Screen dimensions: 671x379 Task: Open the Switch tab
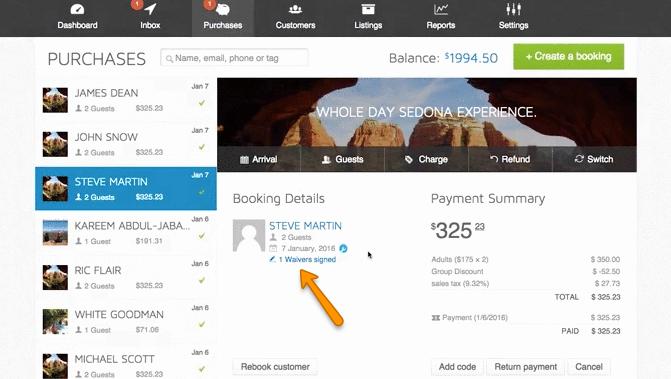(x=594, y=159)
